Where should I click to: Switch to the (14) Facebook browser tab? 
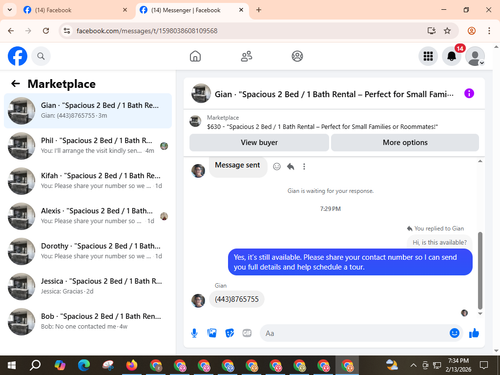[75, 10]
